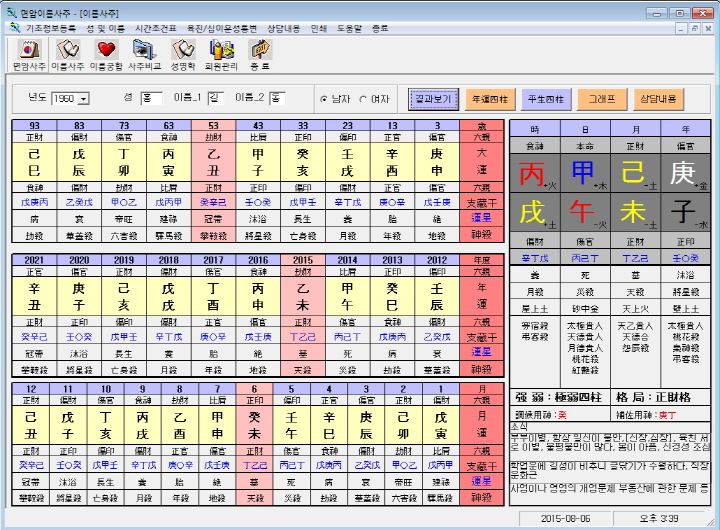Select the 여자 radio button
Screen dimensions: 720x530
363,99
